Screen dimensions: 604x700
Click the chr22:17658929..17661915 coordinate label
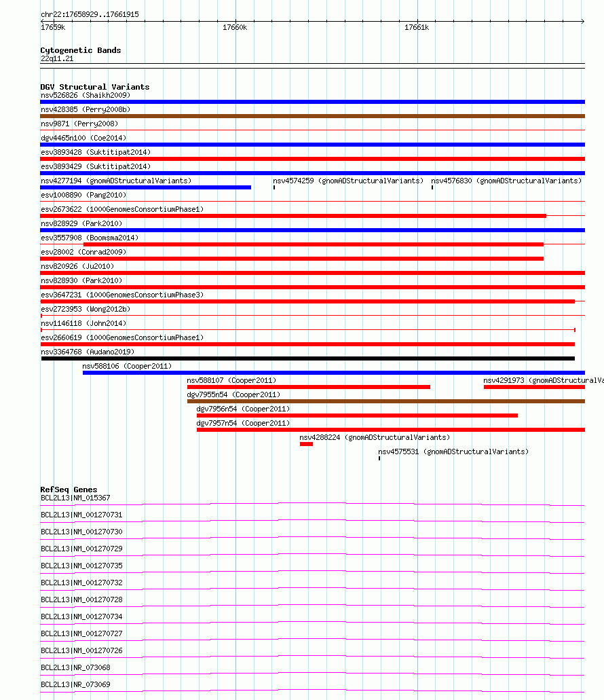tap(90, 14)
